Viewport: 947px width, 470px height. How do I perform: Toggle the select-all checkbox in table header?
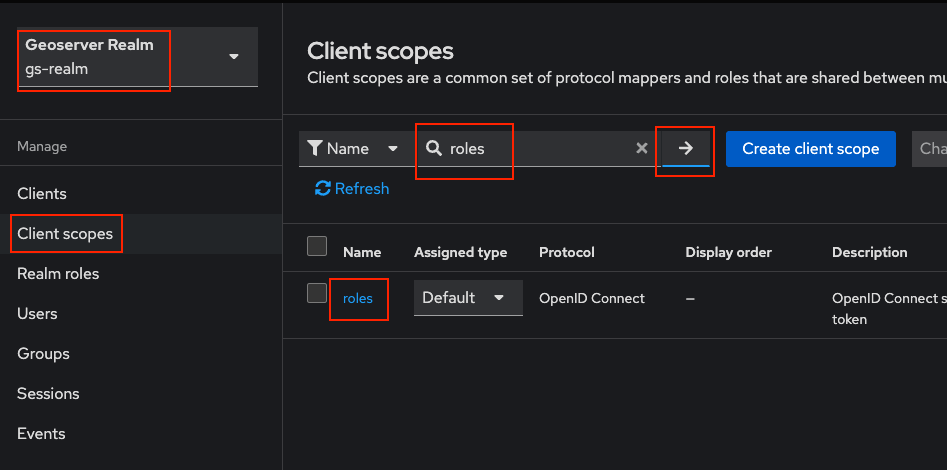(317, 246)
